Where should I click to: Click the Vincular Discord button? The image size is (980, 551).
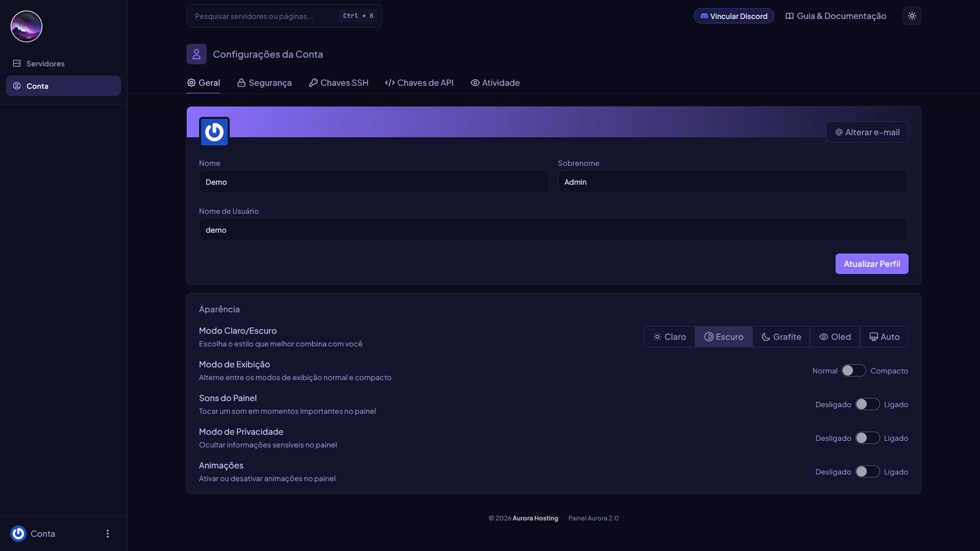click(733, 16)
